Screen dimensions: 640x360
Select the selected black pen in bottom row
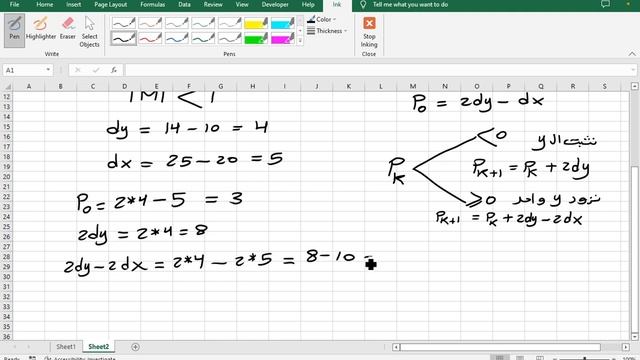click(123, 38)
